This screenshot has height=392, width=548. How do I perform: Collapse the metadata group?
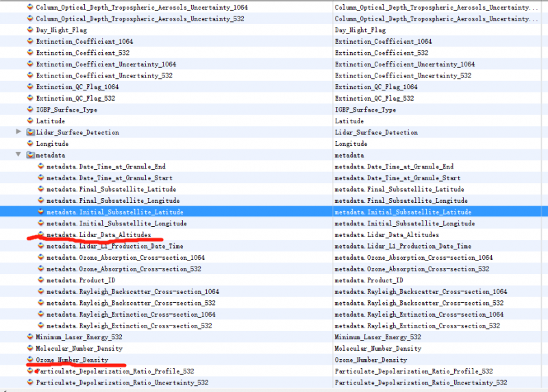coord(18,155)
